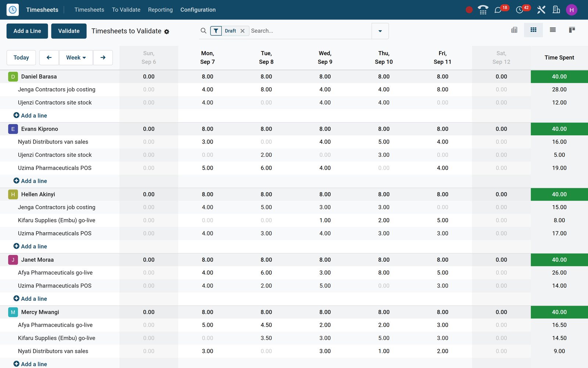Go to the next week arrow
588x368 pixels.
[x=103, y=57]
